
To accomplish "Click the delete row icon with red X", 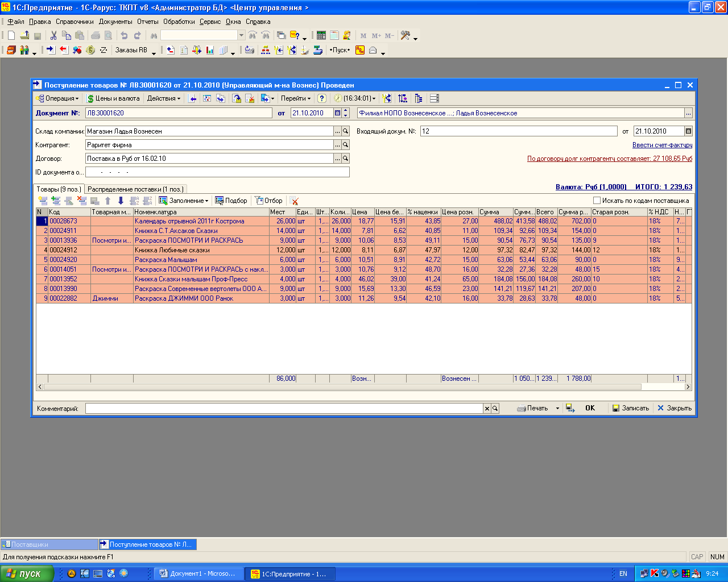I will click(x=82, y=201).
